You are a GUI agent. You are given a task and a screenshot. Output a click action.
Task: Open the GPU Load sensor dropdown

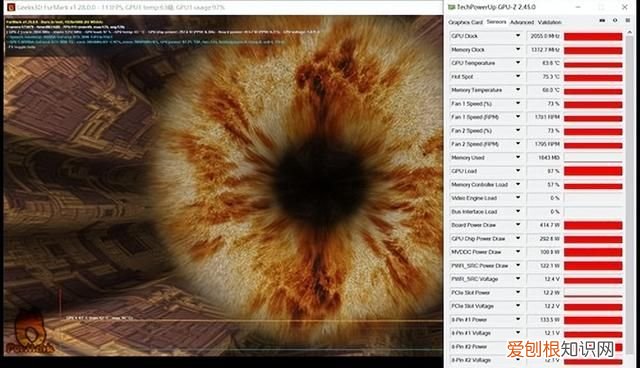pyautogui.click(x=518, y=171)
